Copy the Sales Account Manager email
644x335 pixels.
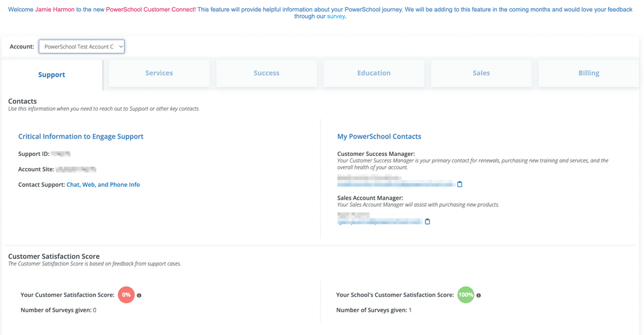coord(427,222)
